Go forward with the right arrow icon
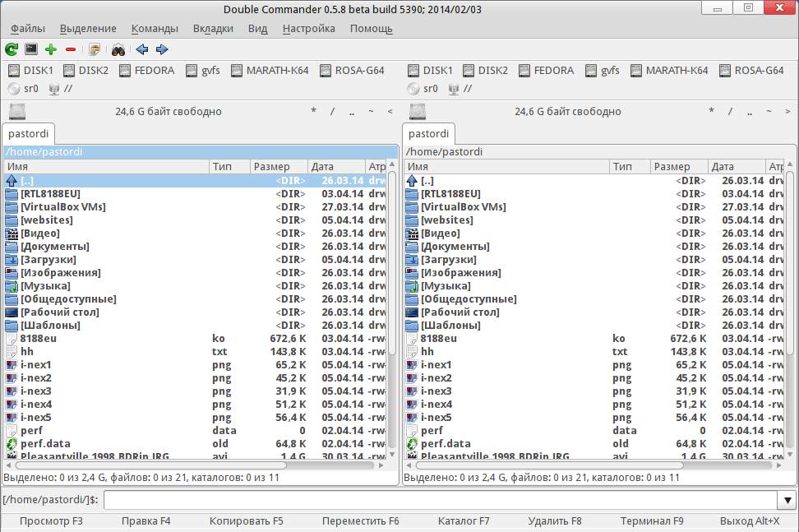 click(x=162, y=49)
